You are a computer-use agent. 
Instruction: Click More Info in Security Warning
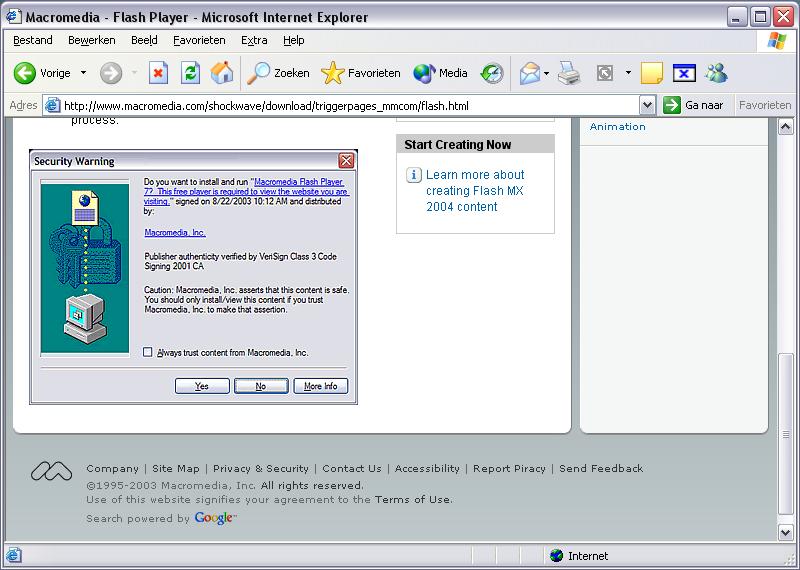[x=320, y=386]
